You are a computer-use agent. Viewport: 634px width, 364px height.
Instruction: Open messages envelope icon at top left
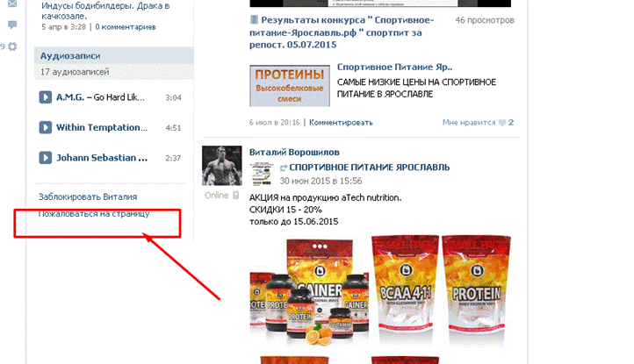pyautogui.click(x=12, y=4)
